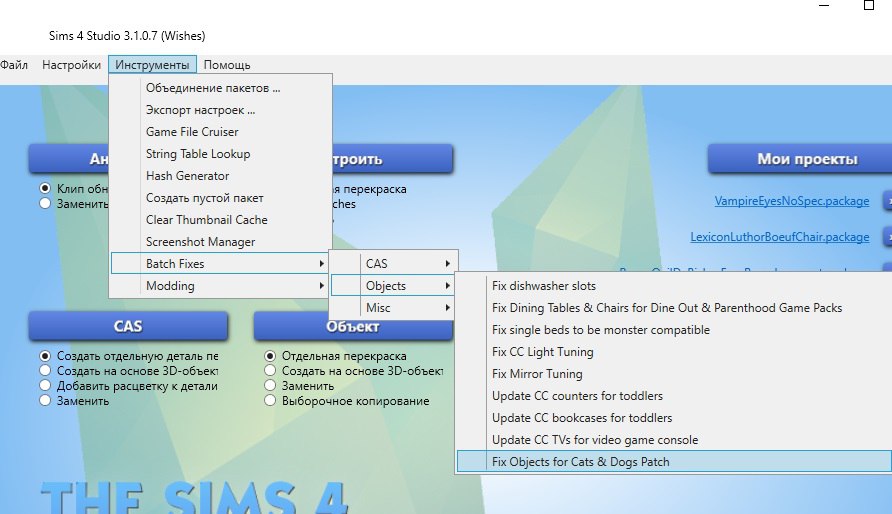Select Клип radio option under animation

(x=46, y=188)
